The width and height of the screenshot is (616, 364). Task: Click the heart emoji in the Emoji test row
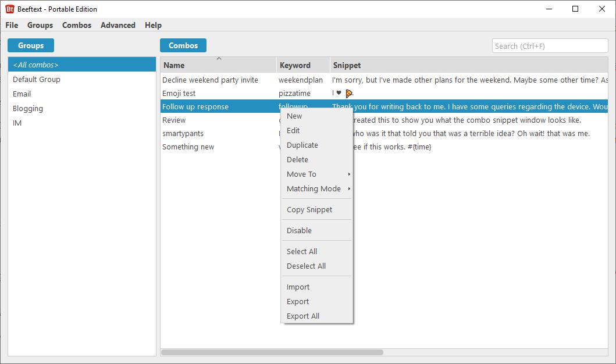(339, 92)
